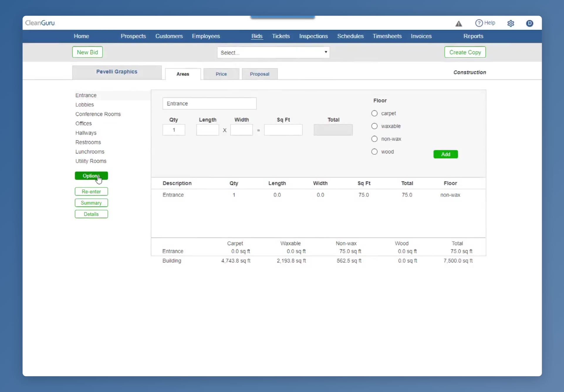Click the Qty input field

[174, 130]
